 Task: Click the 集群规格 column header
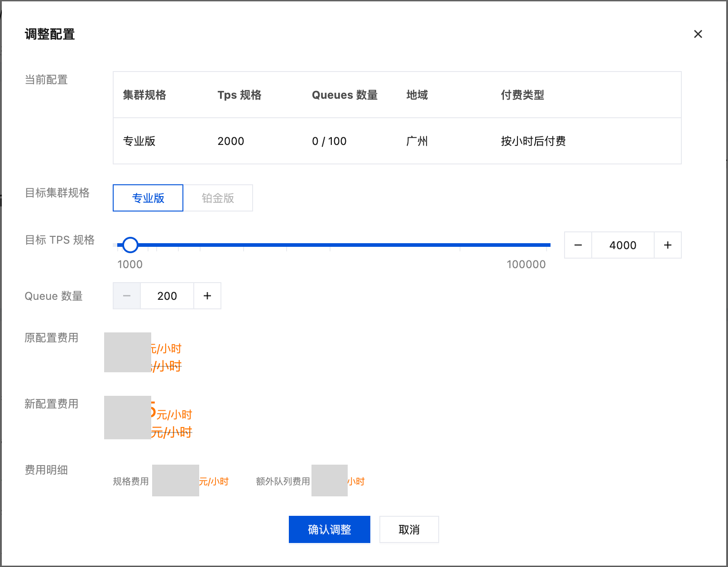click(x=144, y=95)
